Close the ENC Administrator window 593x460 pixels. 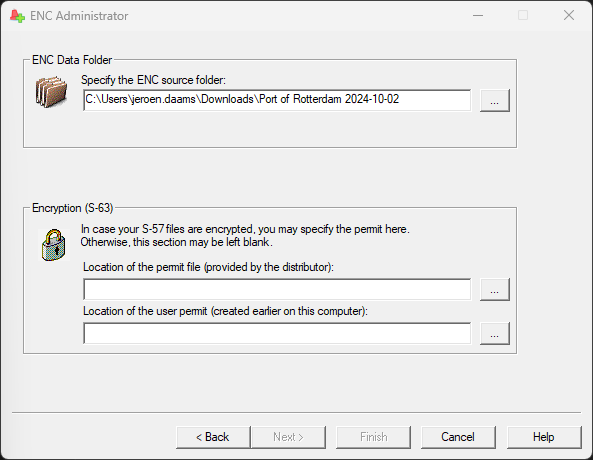(x=569, y=16)
